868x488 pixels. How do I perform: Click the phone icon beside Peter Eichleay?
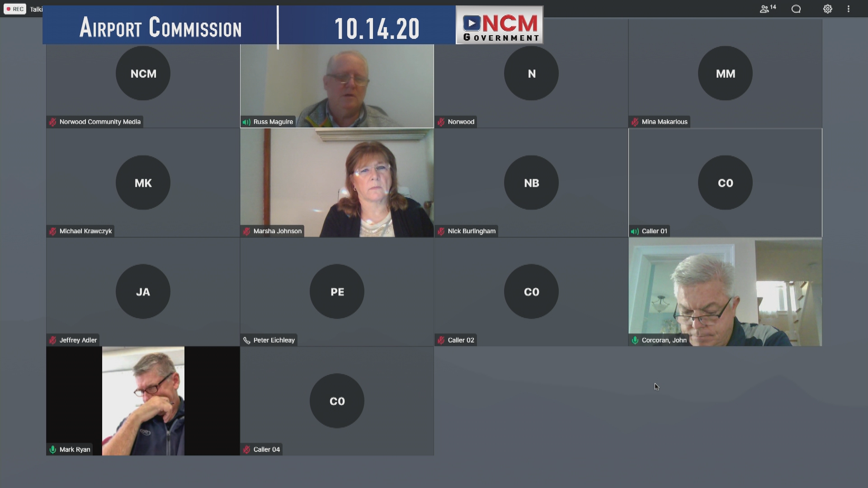pyautogui.click(x=246, y=340)
